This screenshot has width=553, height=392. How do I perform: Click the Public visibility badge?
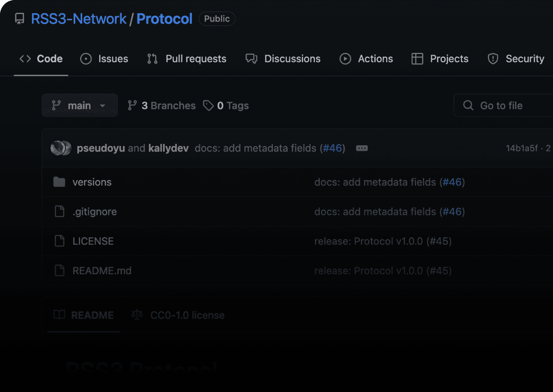pos(217,19)
